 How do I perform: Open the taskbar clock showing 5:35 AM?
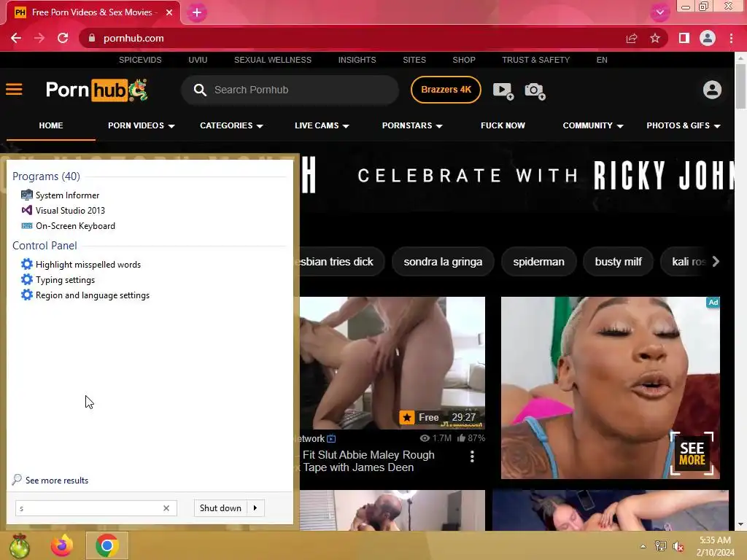(x=715, y=546)
